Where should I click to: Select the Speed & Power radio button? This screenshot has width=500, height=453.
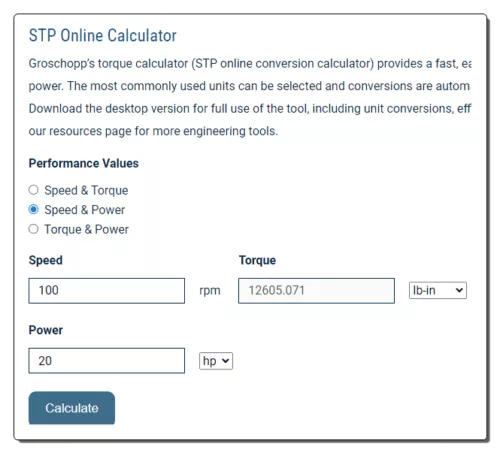(33, 209)
